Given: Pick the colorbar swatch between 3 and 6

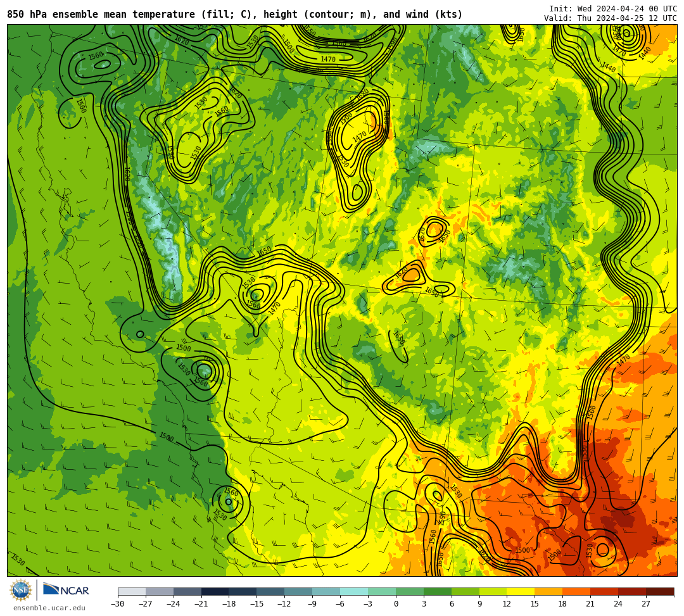Looking at the screenshot, I should (x=438, y=591).
